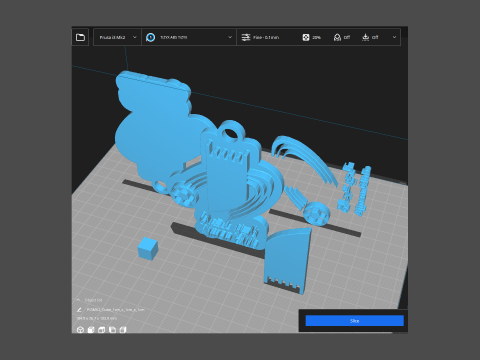The height and width of the screenshot is (360, 480).
Task: Switch to top view cube icon
Action: coord(102,330)
